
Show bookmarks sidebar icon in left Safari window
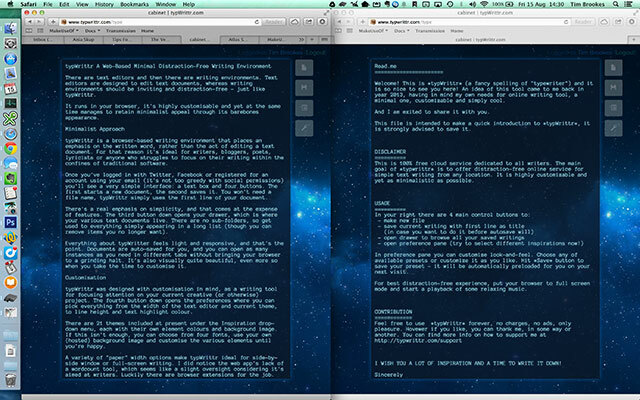(29, 31)
